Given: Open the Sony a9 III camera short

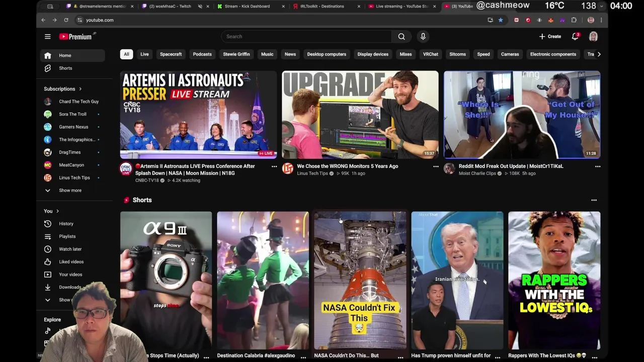Looking at the screenshot, I should click(166, 281).
